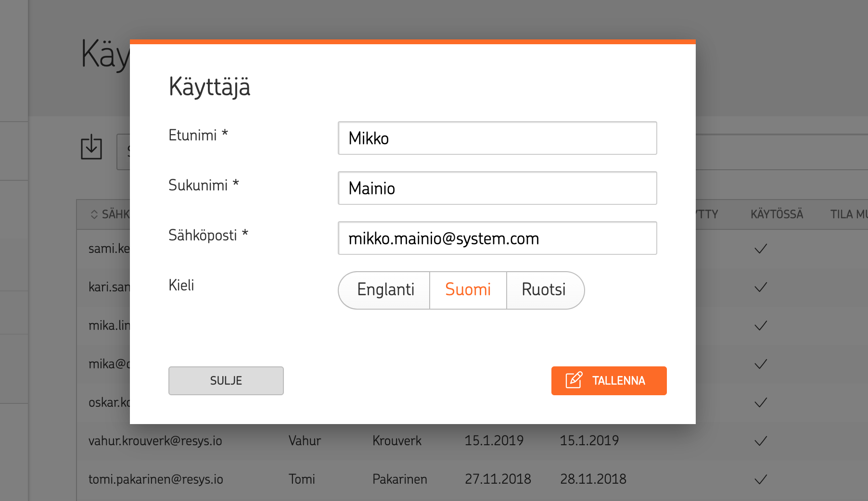Screen dimensions: 868x501
Task: Click vahur.krouverk@resys.io email cell
Action: point(155,441)
